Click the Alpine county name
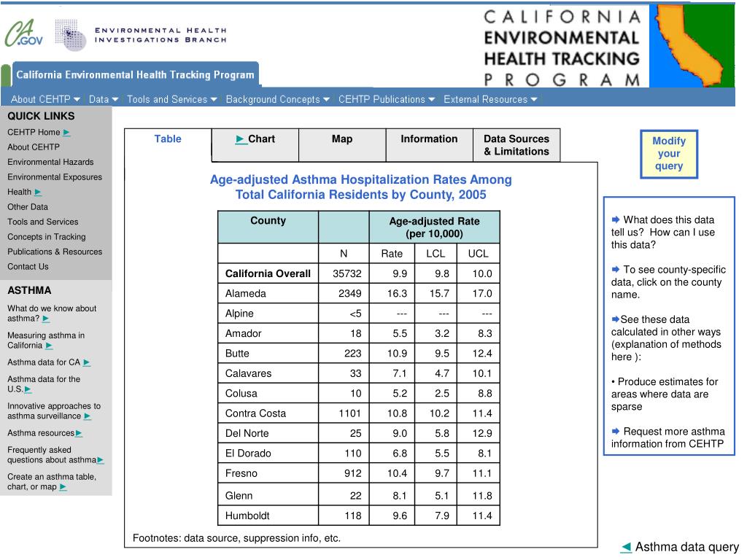This screenshot has width=747, height=560. (x=239, y=314)
